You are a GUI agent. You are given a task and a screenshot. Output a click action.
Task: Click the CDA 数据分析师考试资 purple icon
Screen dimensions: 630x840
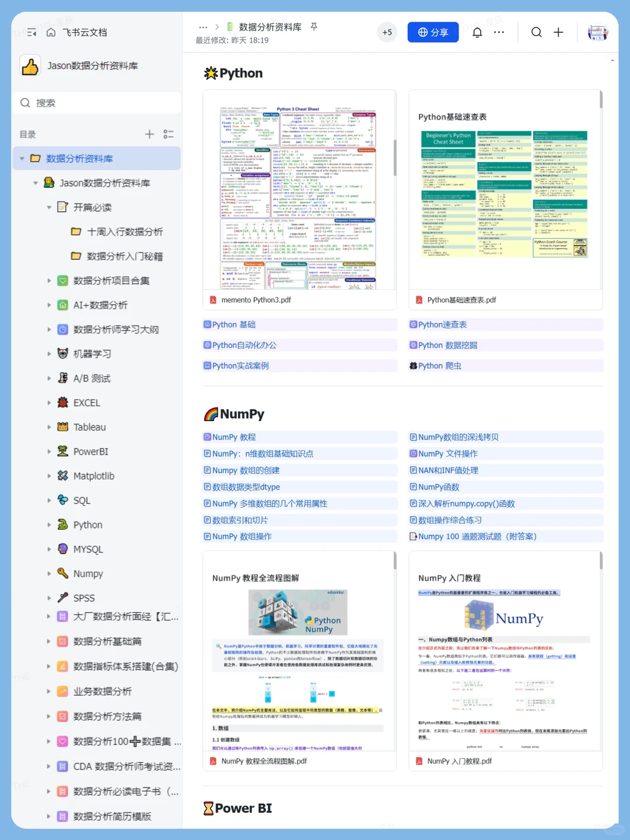(x=62, y=766)
